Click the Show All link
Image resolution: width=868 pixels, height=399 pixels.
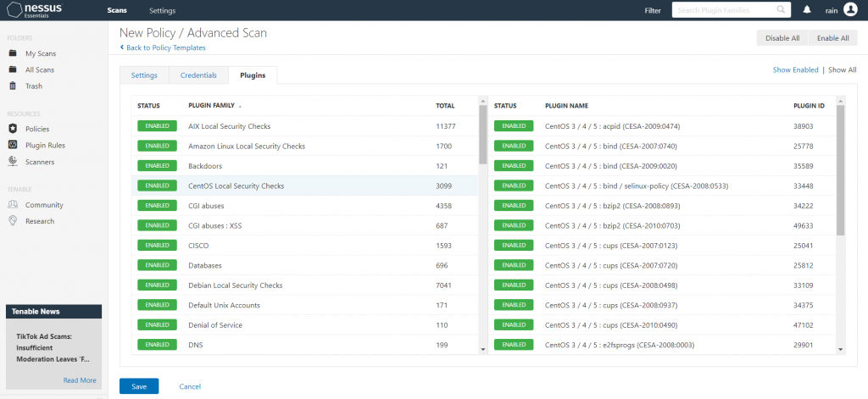pyautogui.click(x=842, y=69)
